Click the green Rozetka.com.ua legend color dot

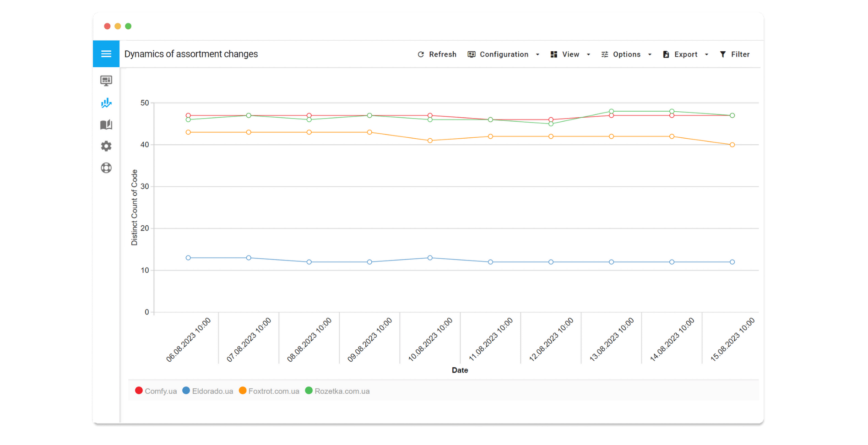pos(309,391)
